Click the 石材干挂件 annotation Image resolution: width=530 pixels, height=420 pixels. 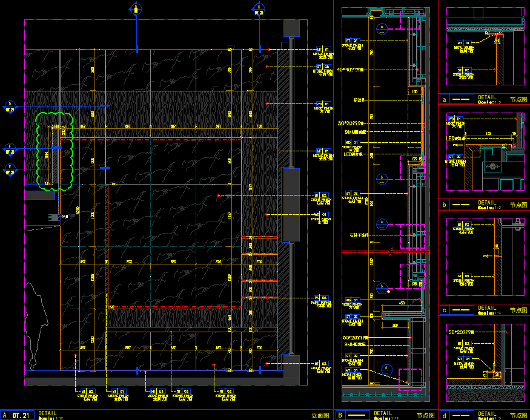(359, 235)
